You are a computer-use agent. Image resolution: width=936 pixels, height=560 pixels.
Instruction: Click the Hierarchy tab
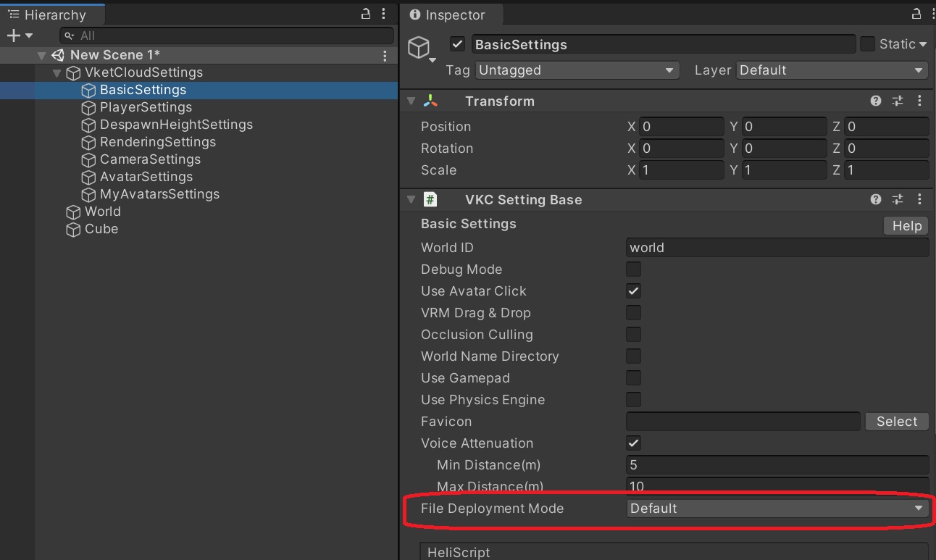coord(54,13)
